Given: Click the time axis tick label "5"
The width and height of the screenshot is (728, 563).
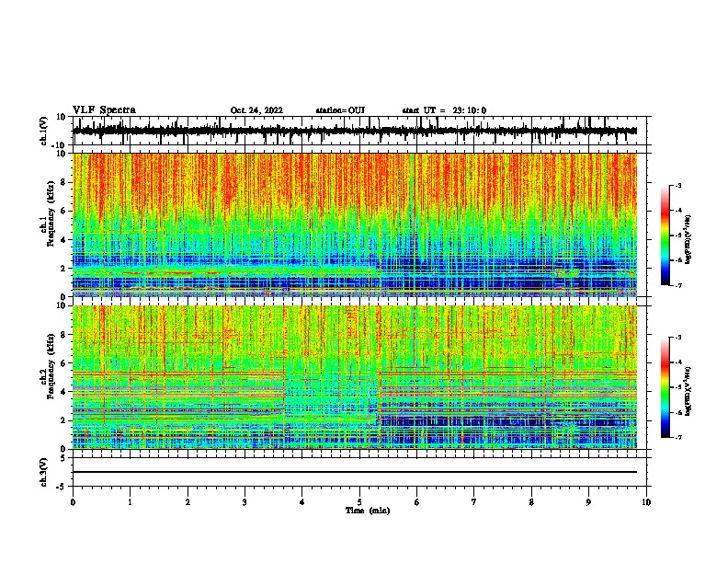Looking at the screenshot, I should 359,502.
